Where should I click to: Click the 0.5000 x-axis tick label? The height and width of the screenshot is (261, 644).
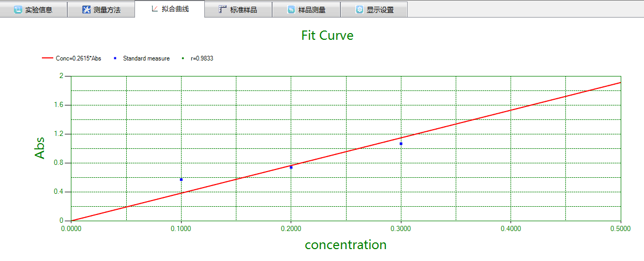(620, 227)
